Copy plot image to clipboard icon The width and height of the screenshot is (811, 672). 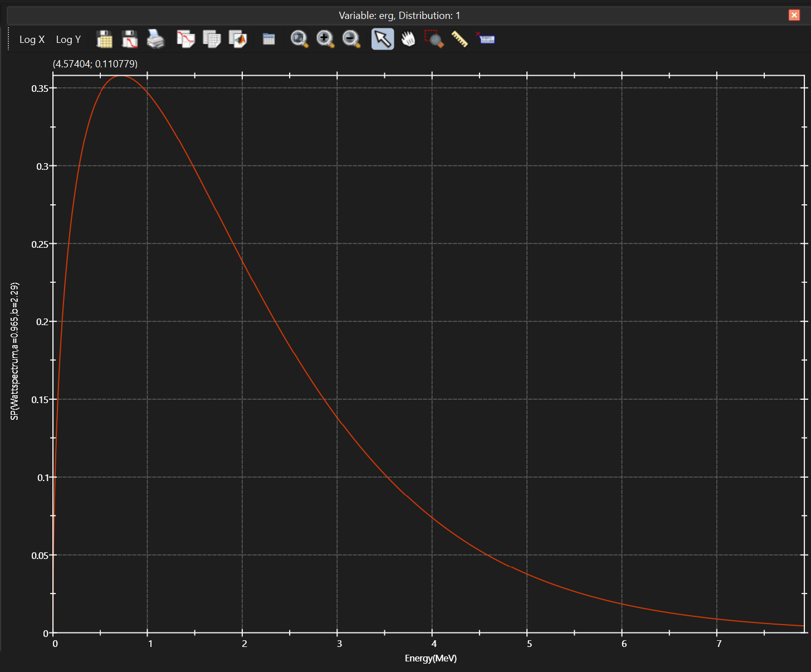click(185, 40)
